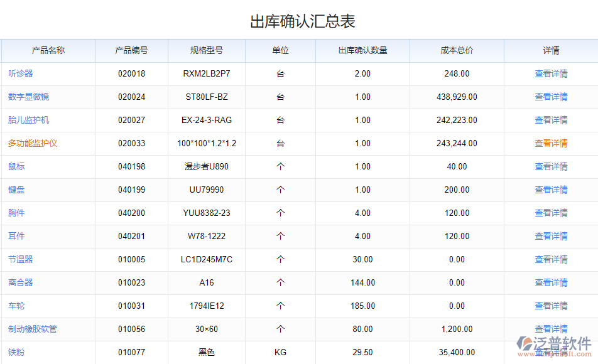Open 查看详情 for the 车轮 row
The image size is (598, 364).
(551, 306)
